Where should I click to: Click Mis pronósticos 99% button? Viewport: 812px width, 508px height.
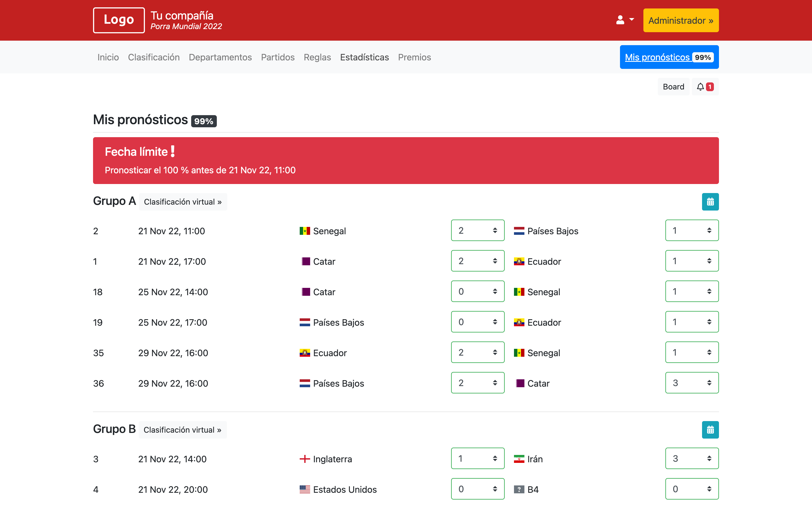tap(669, 57)
